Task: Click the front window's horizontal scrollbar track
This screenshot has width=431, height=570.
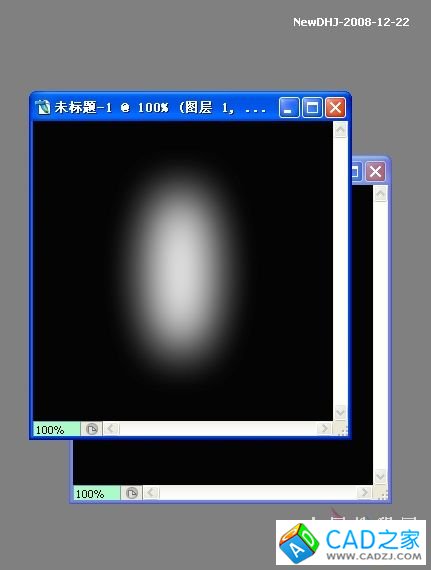Action: click(x=217, y=429)
